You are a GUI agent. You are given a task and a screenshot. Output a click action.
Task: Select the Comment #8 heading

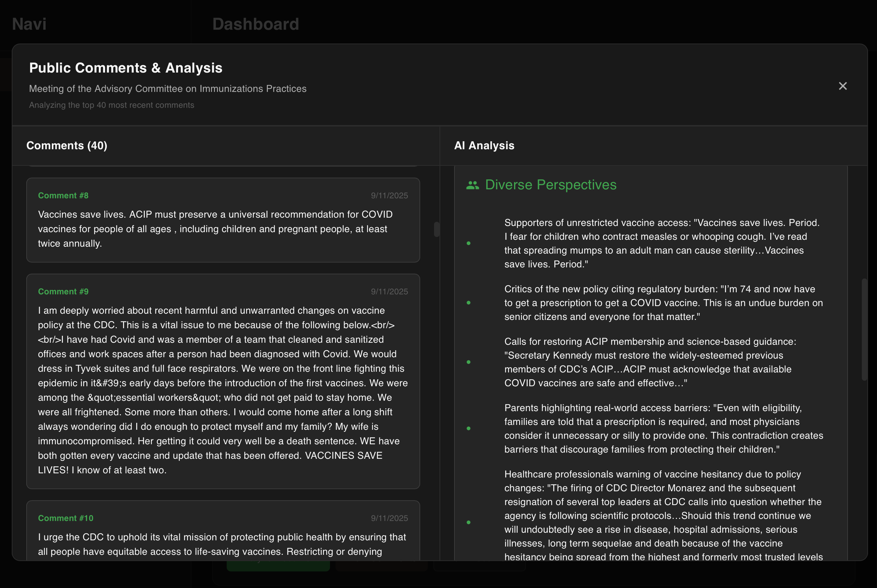pyautogui.click(x=63, y=196)
